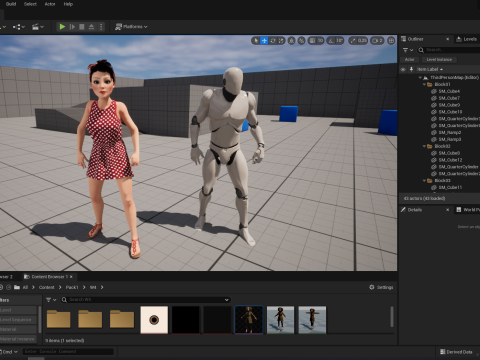Switch to the Outliner tab

pos(415,39)
